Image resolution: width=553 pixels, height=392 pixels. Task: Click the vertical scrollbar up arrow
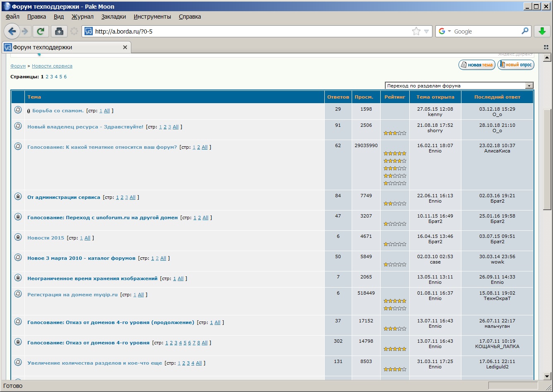tap(547, 58)
